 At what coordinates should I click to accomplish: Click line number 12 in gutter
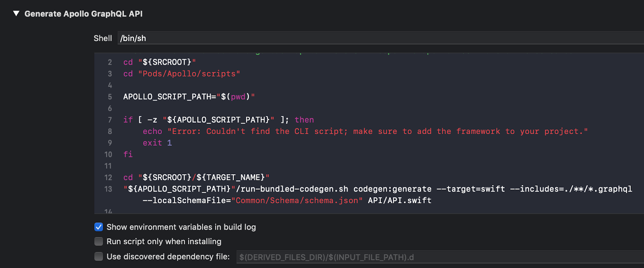(108, 177)
